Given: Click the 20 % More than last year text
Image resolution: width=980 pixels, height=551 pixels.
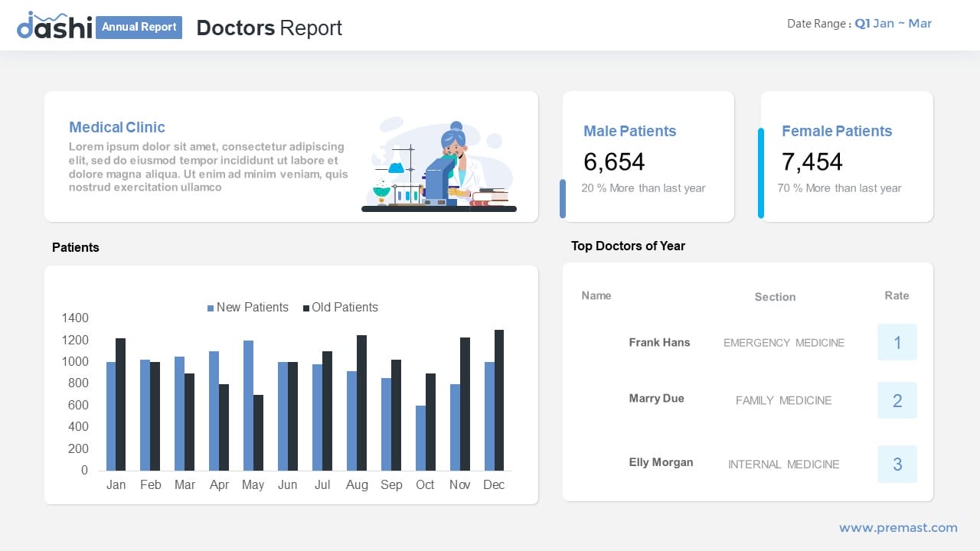Looking at the screenshot, I should point(643,188).
